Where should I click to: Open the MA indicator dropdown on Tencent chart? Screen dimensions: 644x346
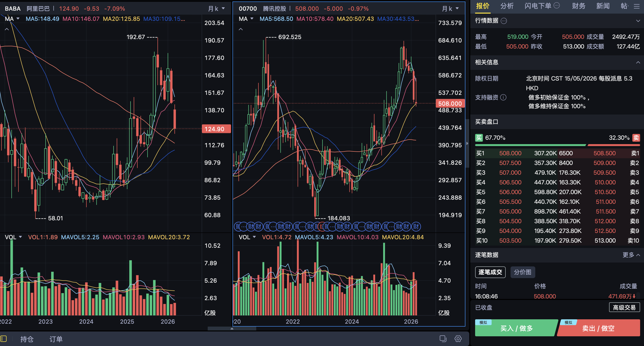point(246,19)
